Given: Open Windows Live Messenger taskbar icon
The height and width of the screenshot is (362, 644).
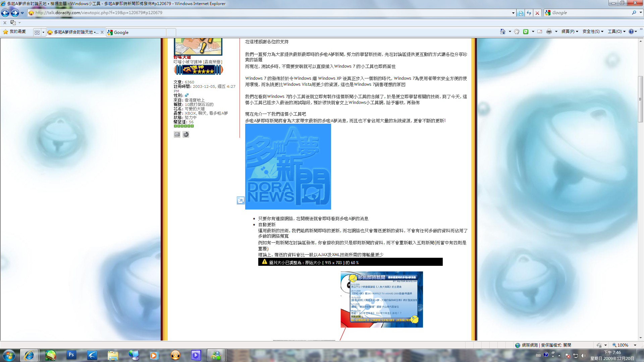Looking at the screenshot, I should (x=216, y=355).
